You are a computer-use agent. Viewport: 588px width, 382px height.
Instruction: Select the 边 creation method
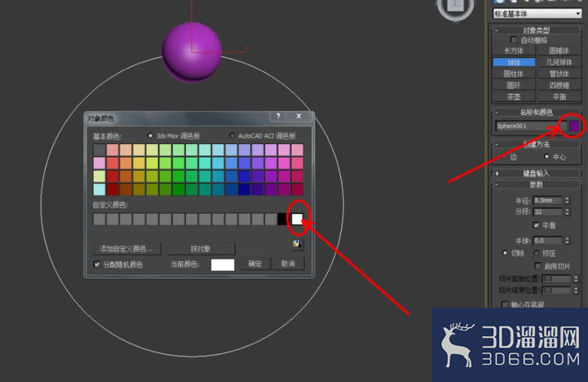pyautogui.click(x=503, y=157)
